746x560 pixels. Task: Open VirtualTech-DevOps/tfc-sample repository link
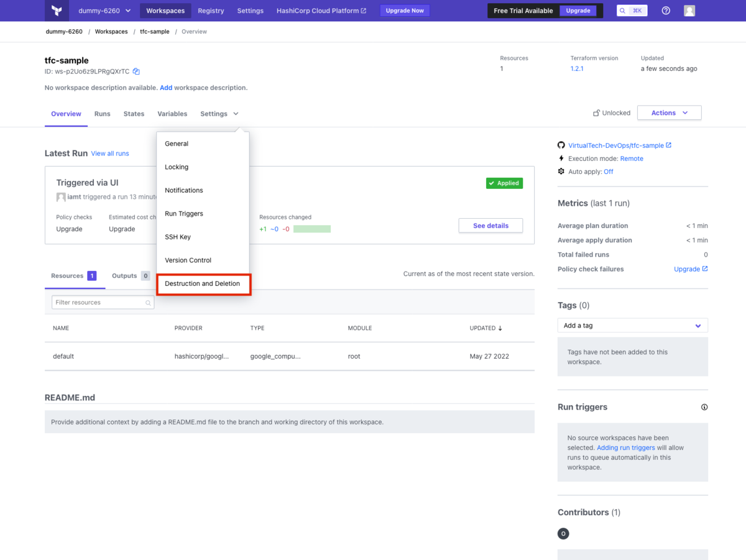point(620,145)
